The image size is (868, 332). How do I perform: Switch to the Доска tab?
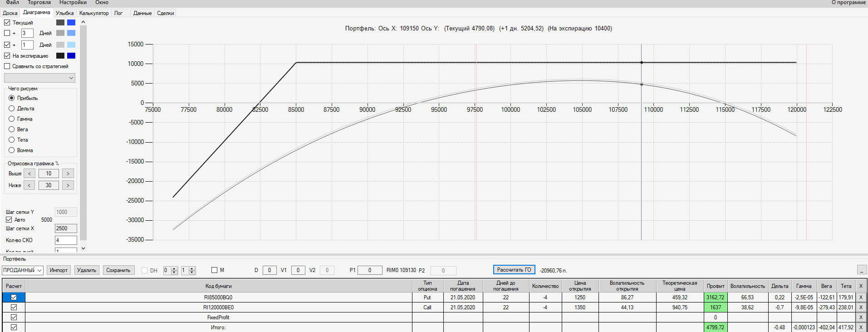[10, 13]
